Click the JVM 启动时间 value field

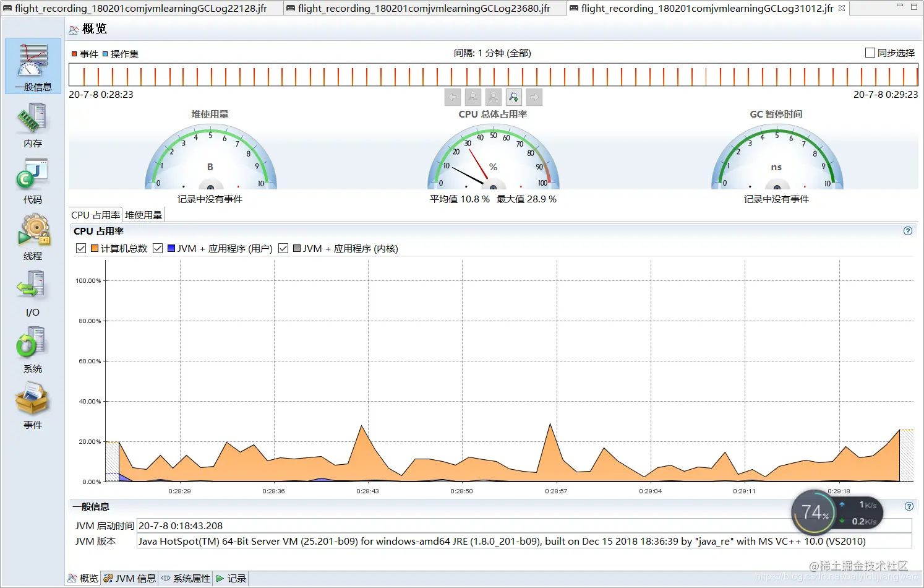(x=524, y=525)
